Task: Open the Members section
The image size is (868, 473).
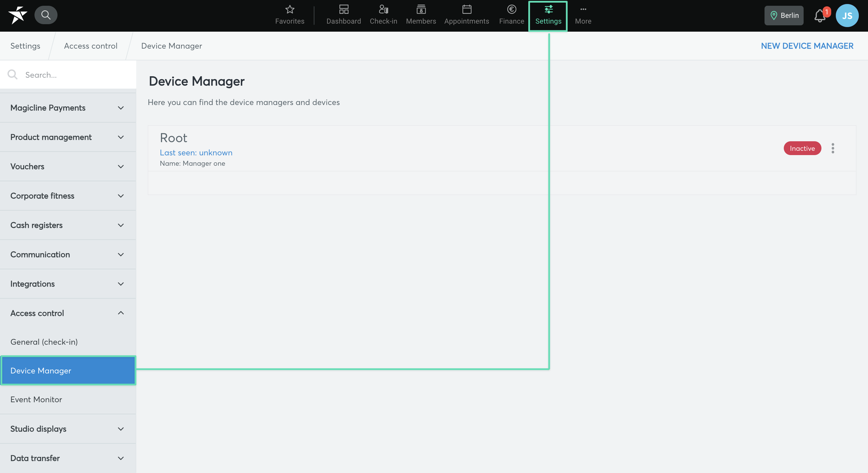Action: tap(420, 16)
